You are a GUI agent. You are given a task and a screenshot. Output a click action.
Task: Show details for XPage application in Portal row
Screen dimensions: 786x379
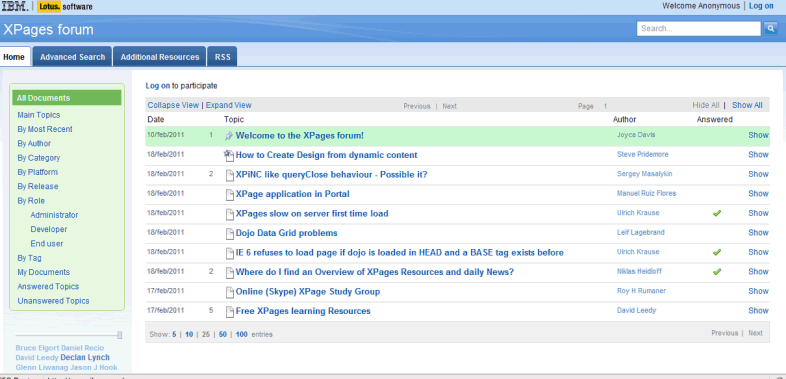click(758, 194)
